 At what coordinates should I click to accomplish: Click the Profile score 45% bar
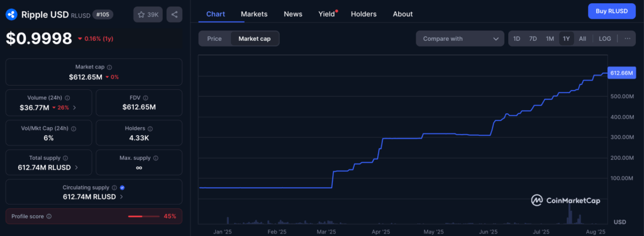[x=144, y=216]
